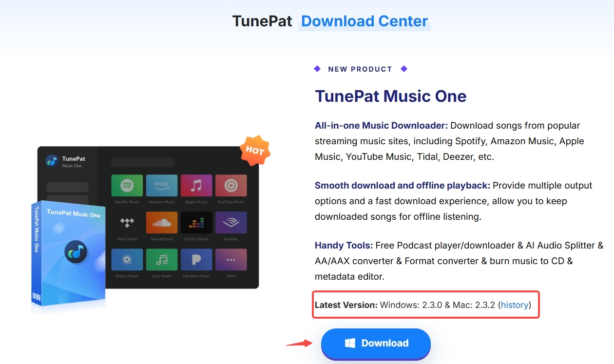Select the Audible icon
The height and width of the screenshot is (364, 614).
tap(230, 223)
